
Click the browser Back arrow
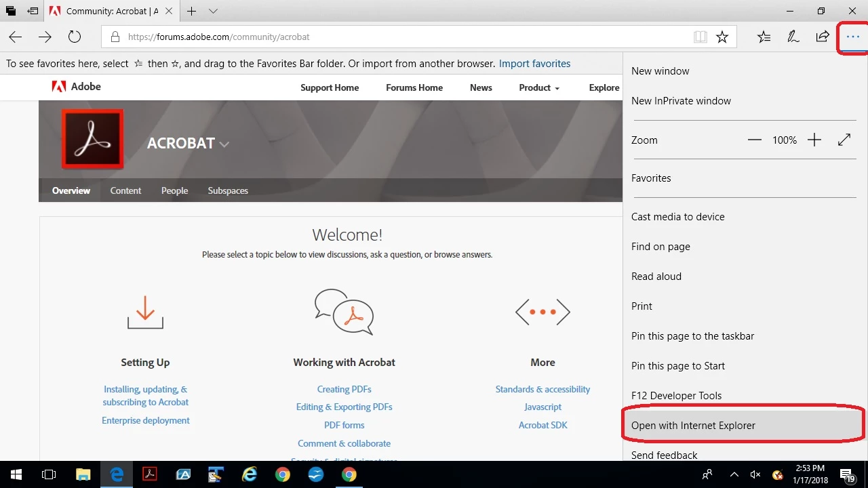pyautogui.click(x=15, y=37)
